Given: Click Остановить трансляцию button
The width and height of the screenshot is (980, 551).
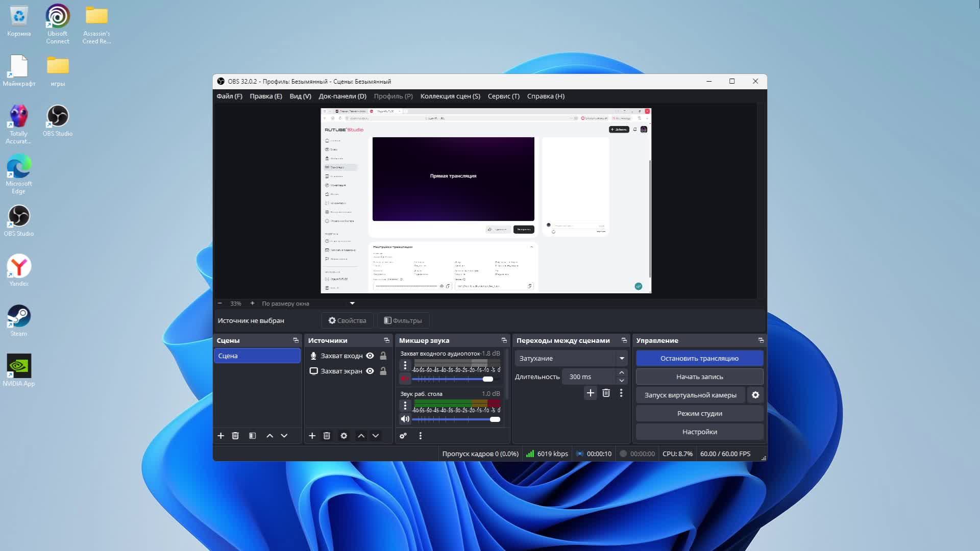Looking at the screenshot, I should (699, 358).
